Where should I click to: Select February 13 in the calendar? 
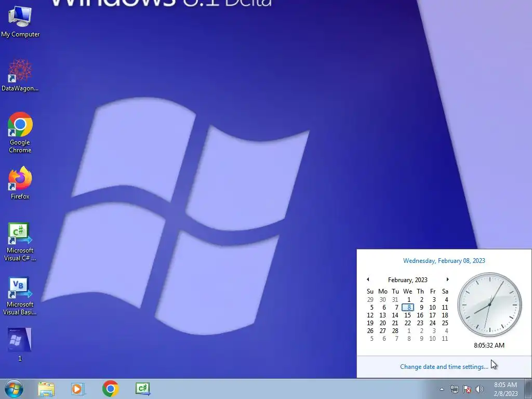coord(383,315)
